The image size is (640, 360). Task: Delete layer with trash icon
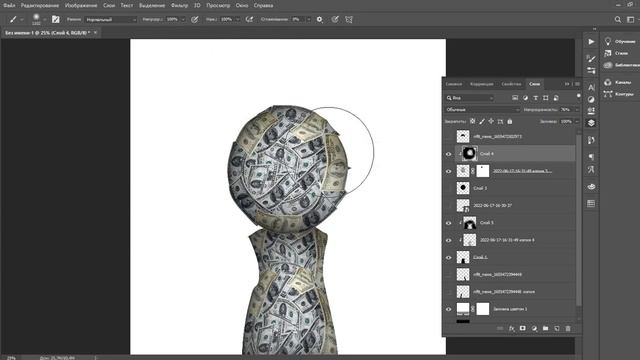pos(568,328)
